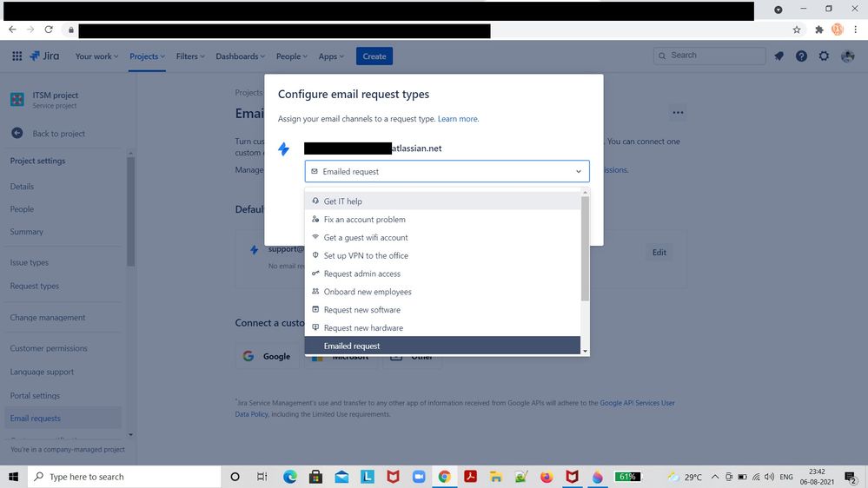This screenshot has height=488, width=868.
Task: Open Mail app from the taskbar
Action: click(341, 477)
